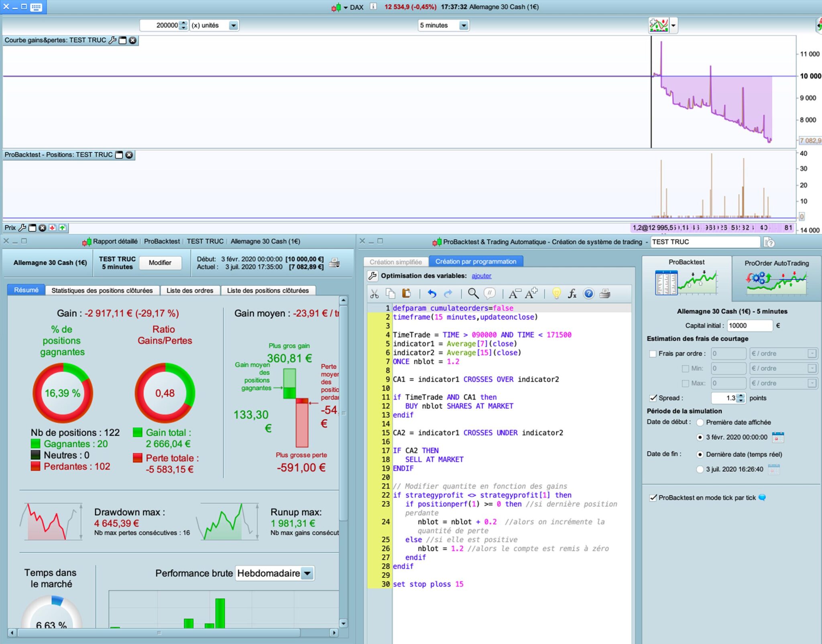This screenshot has width=822, height=644.
Task: Click the comment toggle bubble icon
Action: (489, 294)
